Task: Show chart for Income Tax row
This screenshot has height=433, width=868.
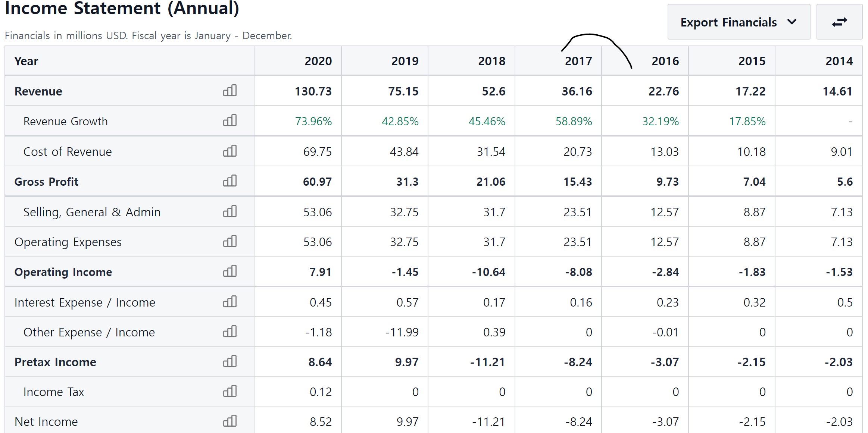Action: pos(230,391)
